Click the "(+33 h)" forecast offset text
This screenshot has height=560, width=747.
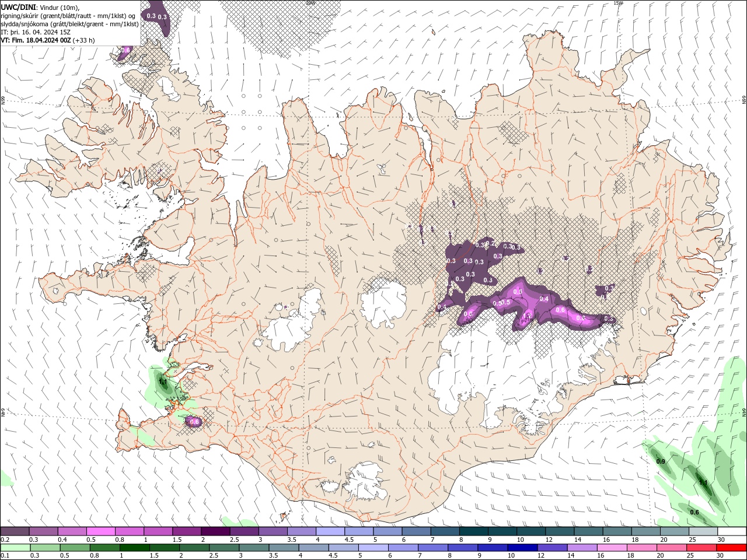(x=84, y=40)
